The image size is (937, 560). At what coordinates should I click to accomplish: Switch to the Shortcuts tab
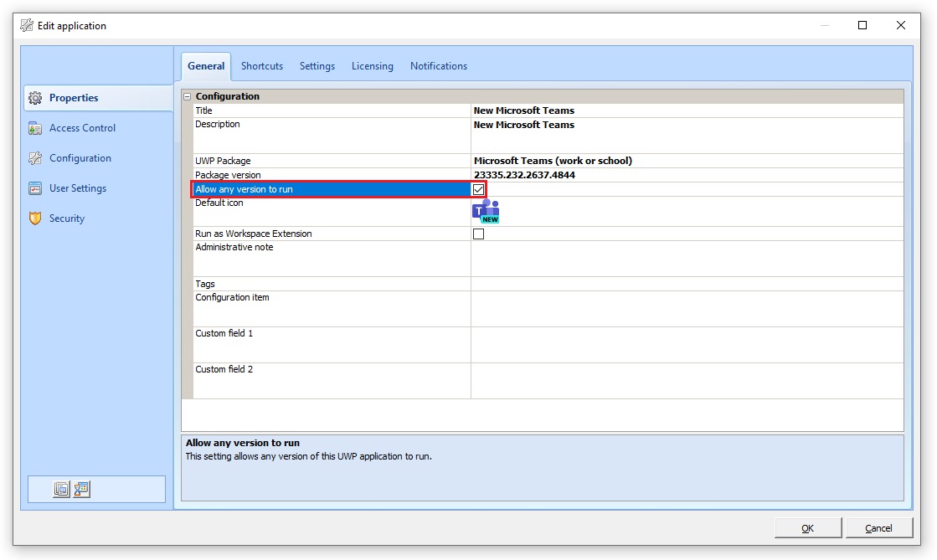[261, 65]
